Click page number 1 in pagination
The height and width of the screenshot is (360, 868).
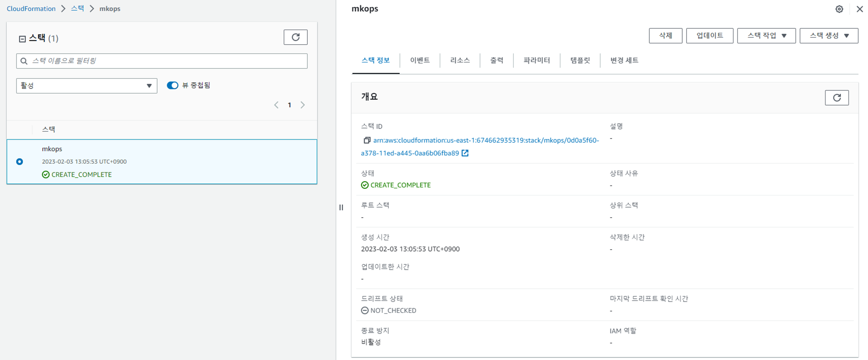click(289, 105)
